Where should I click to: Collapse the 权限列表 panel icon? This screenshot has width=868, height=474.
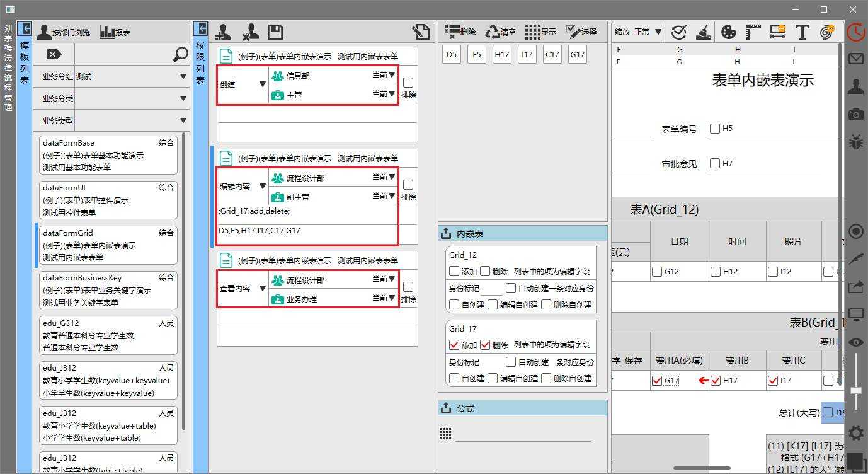tap(200, 28)
